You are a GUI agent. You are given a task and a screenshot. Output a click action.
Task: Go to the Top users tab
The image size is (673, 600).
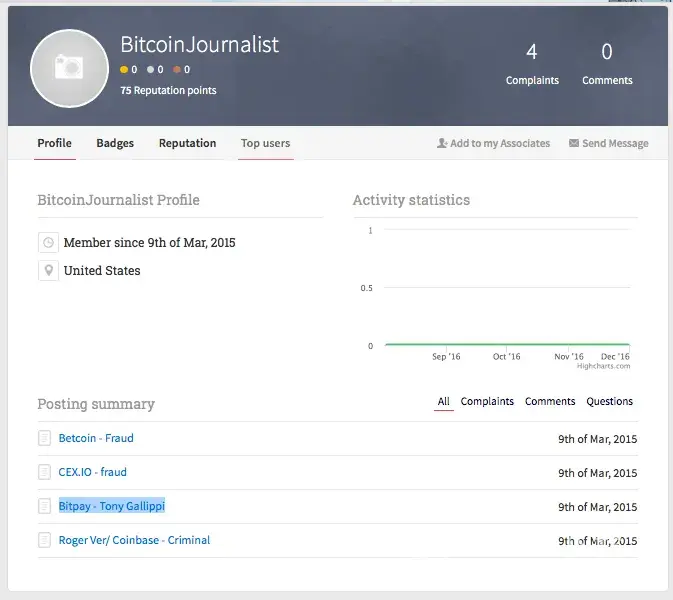(x=265, y=143)
